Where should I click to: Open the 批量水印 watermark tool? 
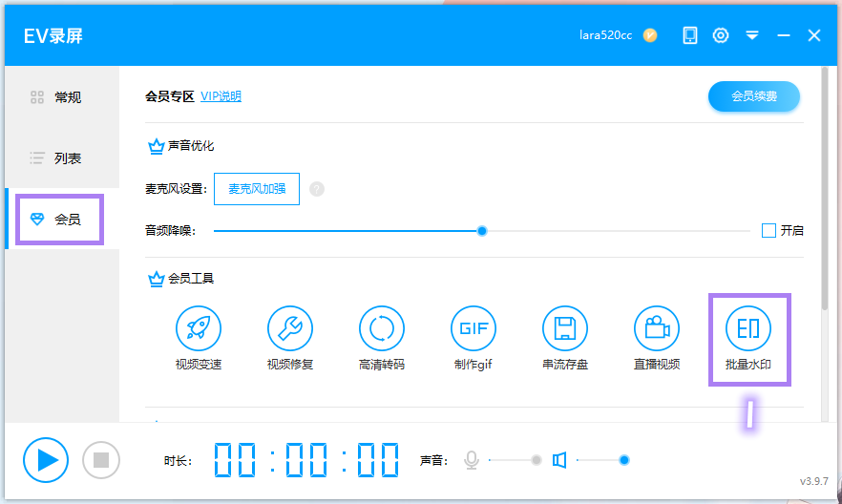(748, 338)
